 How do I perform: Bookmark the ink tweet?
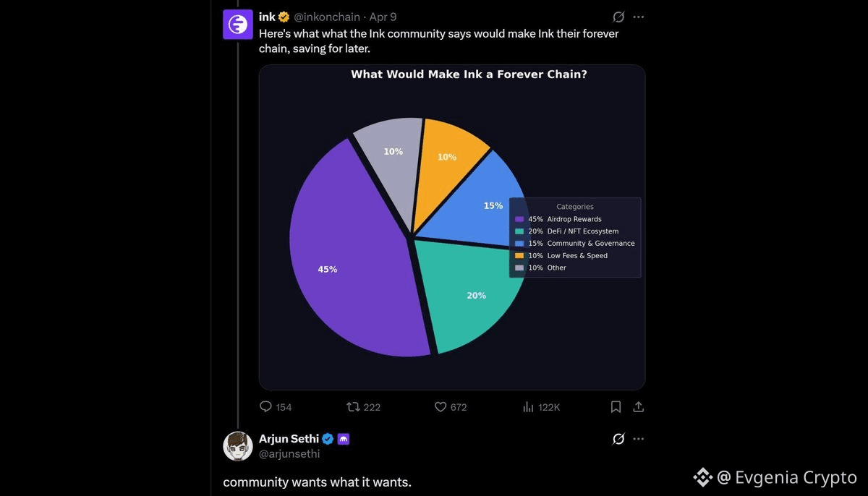(616, 407)
